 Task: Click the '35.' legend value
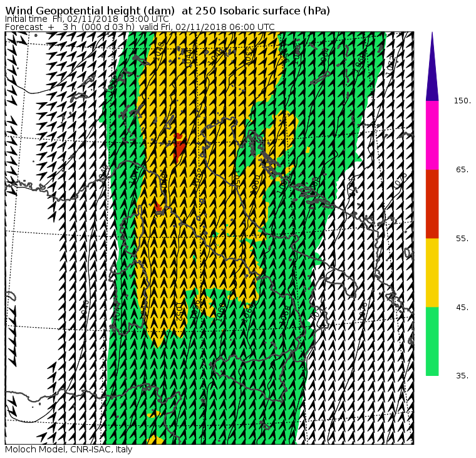(x=462, y=376)
